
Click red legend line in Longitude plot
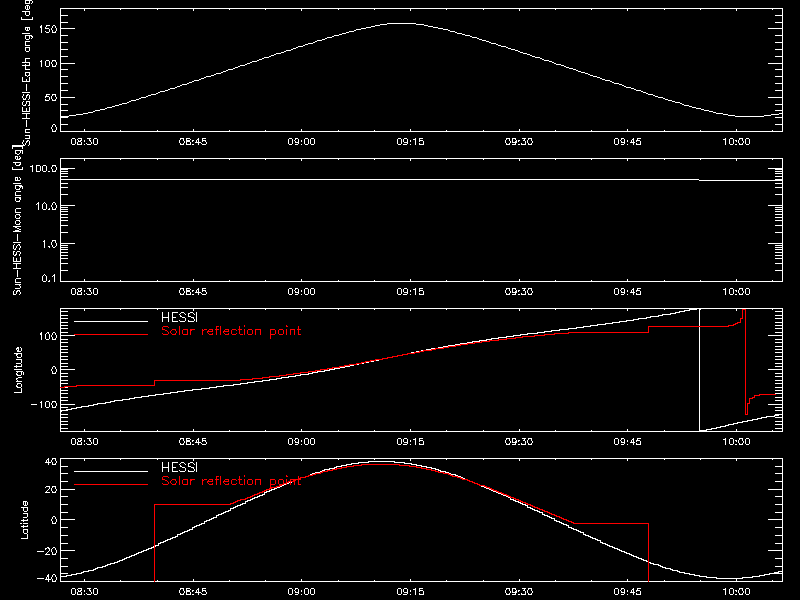pyautogui.click(x=111, y=335)
